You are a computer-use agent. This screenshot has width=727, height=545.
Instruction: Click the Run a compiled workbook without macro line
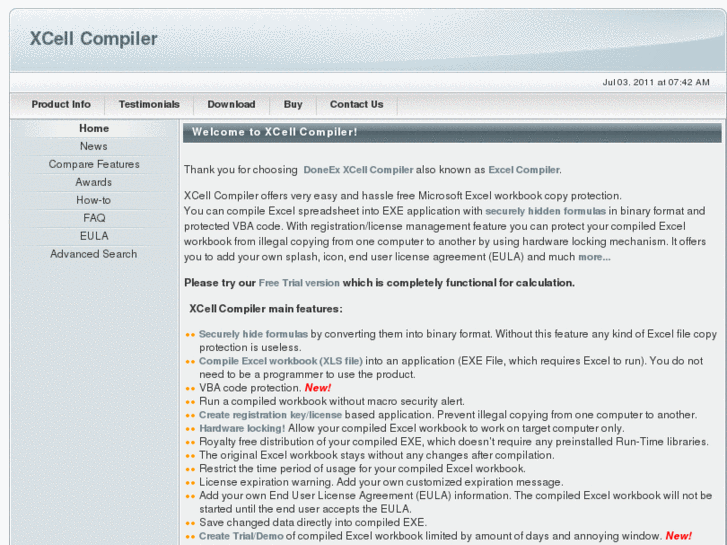click(332, 401)
